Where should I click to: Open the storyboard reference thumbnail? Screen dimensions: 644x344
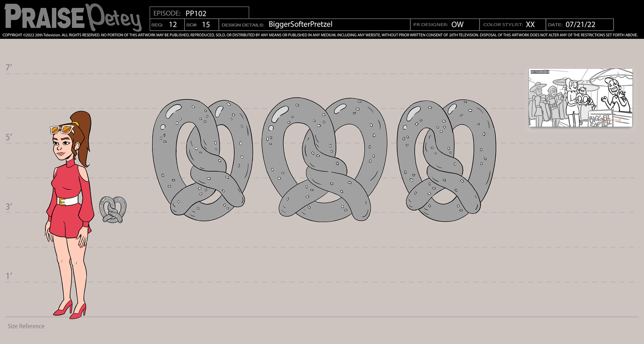pyautogui.click(x=581, y=98)
